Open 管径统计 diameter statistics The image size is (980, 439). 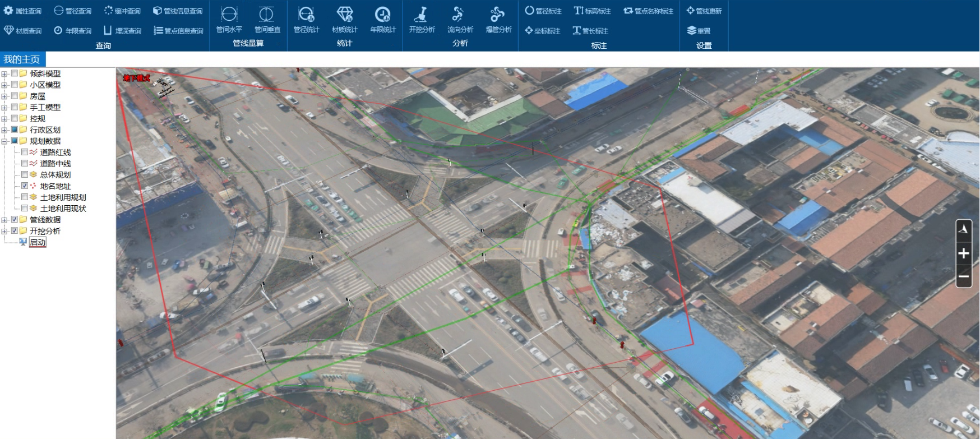306,20
